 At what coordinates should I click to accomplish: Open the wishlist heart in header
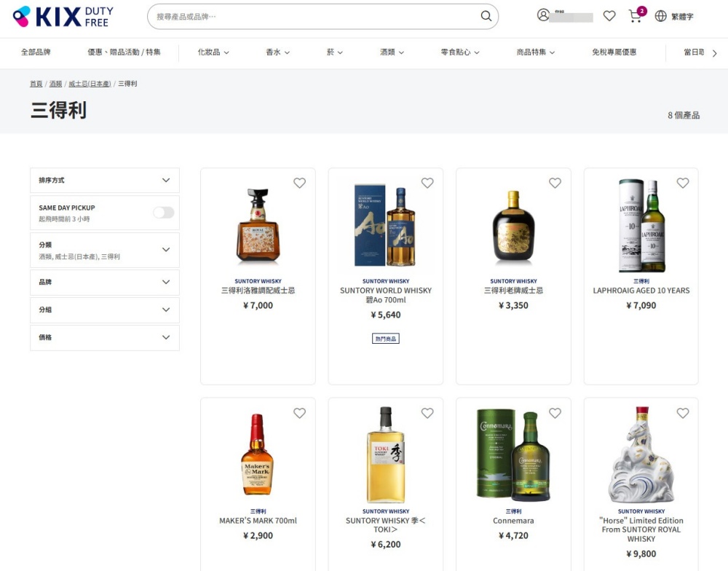point(609,16)
